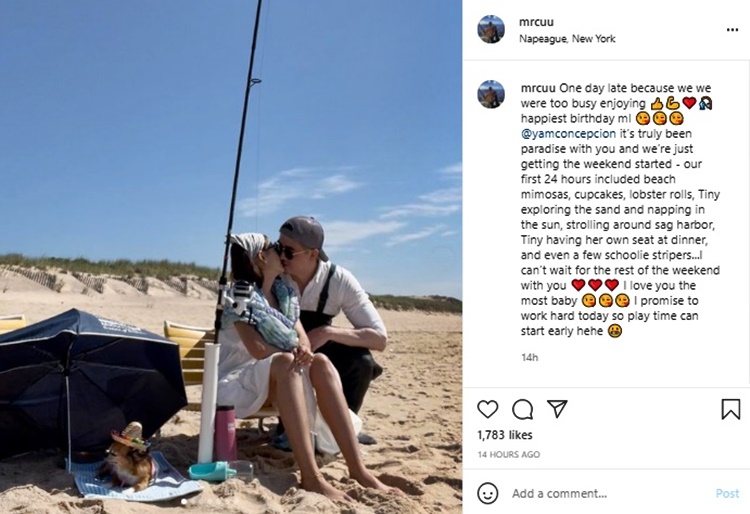Click the Post comment button
The width and height of the screenshot is (750, 514).
(x=727, y=493)
